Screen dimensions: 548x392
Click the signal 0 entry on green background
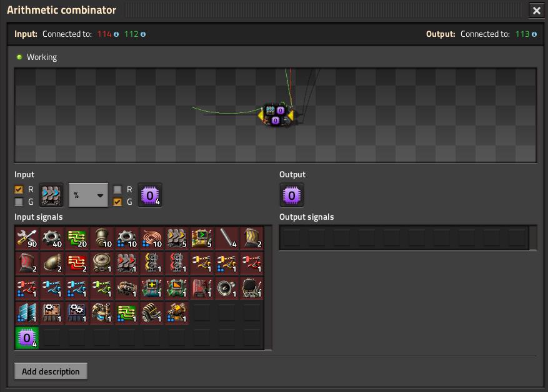pyautogui.click(x=27, y=338)
